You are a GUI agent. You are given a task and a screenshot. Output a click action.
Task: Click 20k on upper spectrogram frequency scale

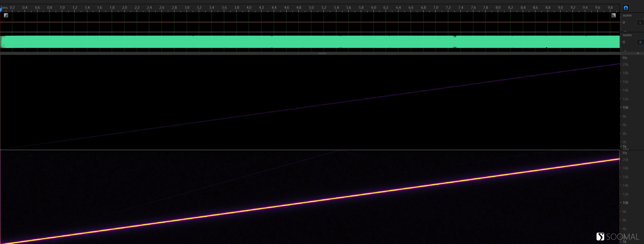coord(626,65)
